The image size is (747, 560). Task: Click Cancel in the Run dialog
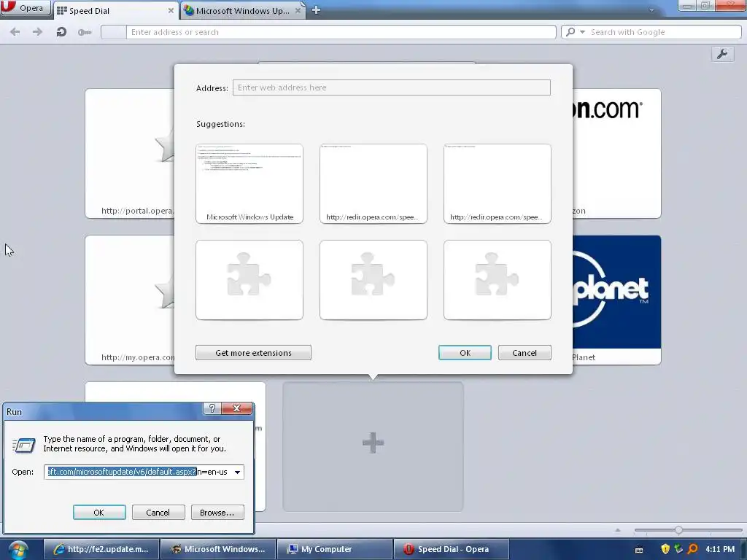(158, 513)
